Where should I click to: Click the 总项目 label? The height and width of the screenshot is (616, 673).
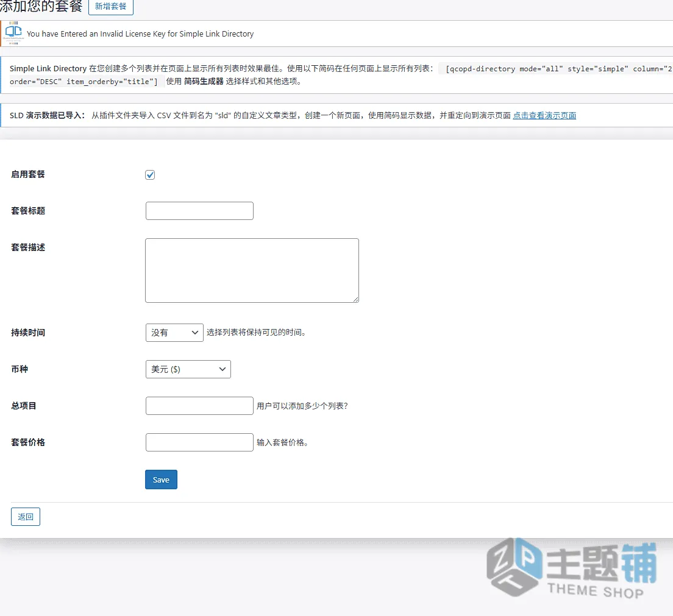point(24,405)
